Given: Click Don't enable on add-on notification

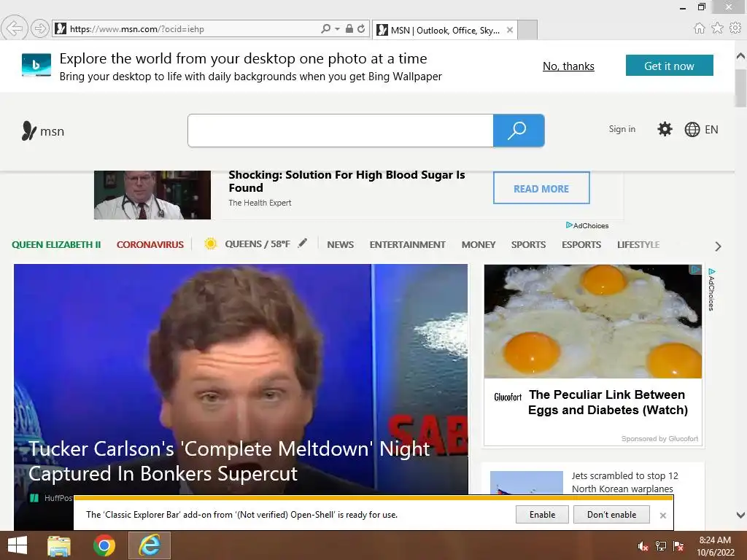Looking at the screenshot, I should [612, 514].
